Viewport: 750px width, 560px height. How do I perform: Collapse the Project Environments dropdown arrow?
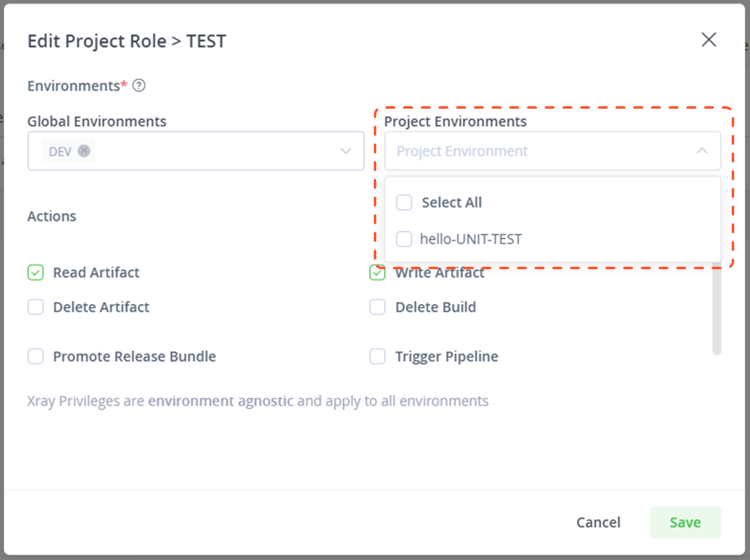tap(702, 150)
